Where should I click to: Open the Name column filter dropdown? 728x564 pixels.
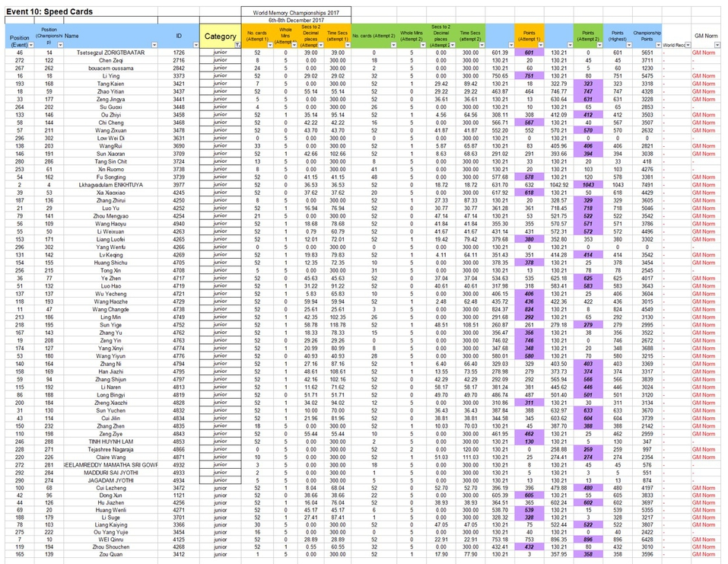154,45
